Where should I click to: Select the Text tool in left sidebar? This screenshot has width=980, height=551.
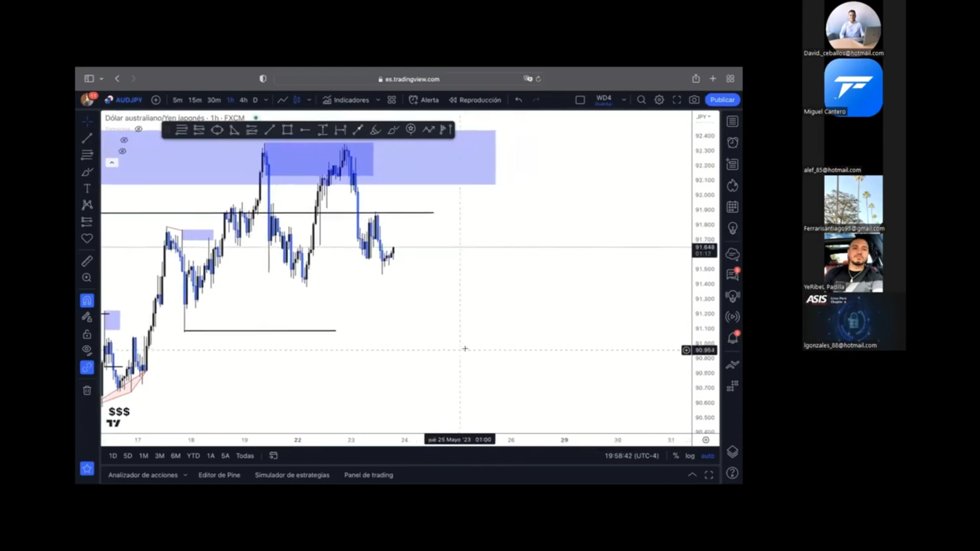[87, 189]
